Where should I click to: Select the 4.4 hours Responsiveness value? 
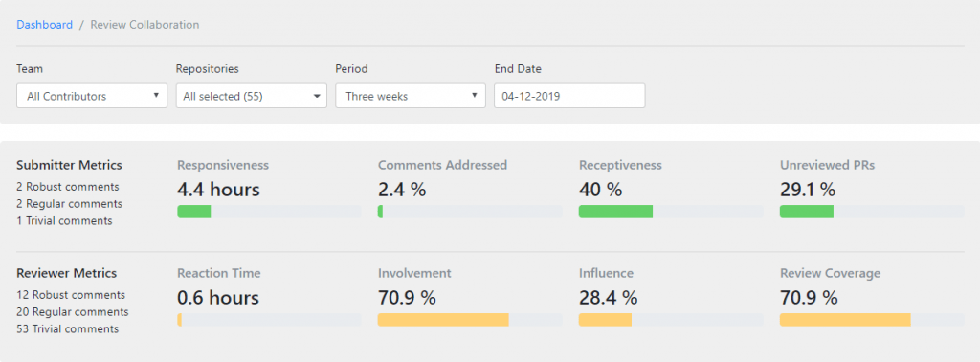click(218, 190)
